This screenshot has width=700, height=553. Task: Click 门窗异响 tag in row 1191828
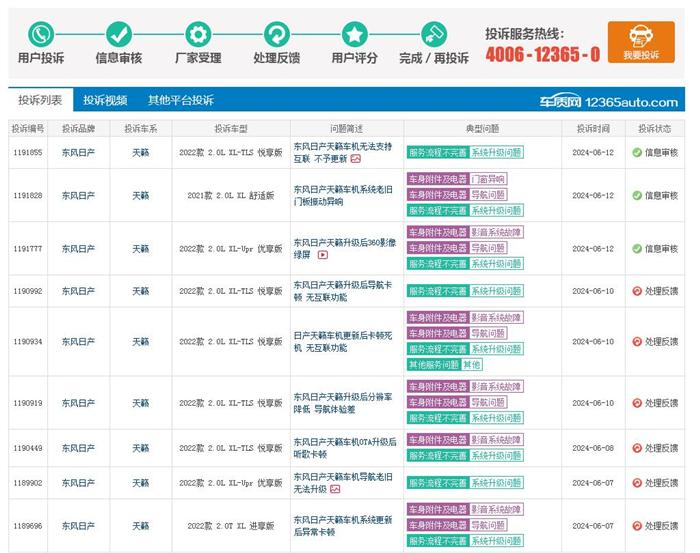tap(488, 179)
